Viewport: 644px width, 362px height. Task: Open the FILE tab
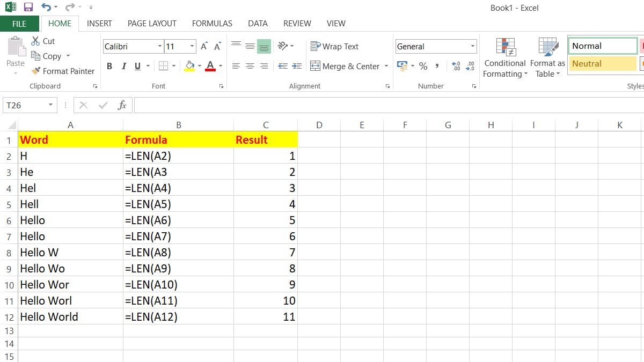(x=19, y=24)
